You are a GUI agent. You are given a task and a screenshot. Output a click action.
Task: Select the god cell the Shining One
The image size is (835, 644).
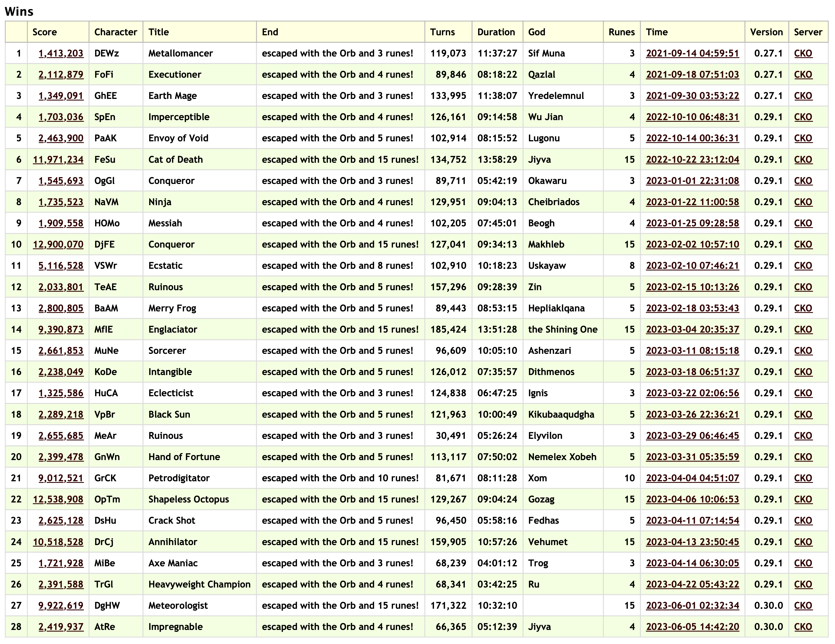(563, 329)
